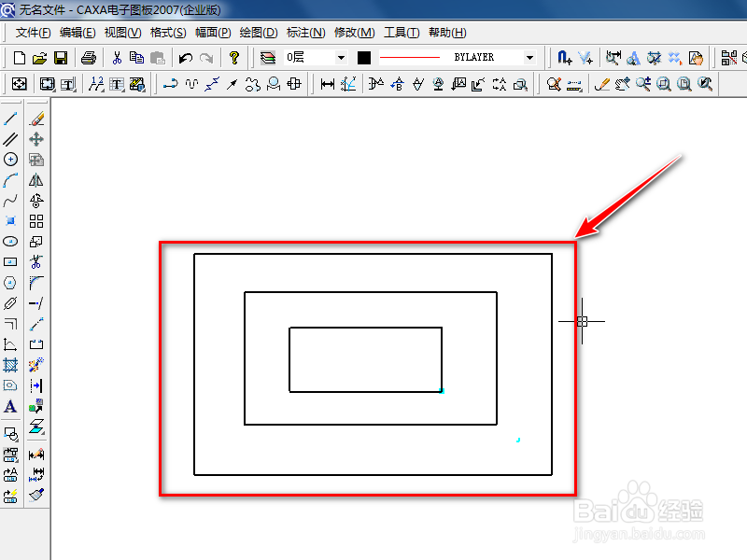Click the magnet snap settings icon
Screen dimensions: 747x560
pyautogui.click(x=565, y=58)
